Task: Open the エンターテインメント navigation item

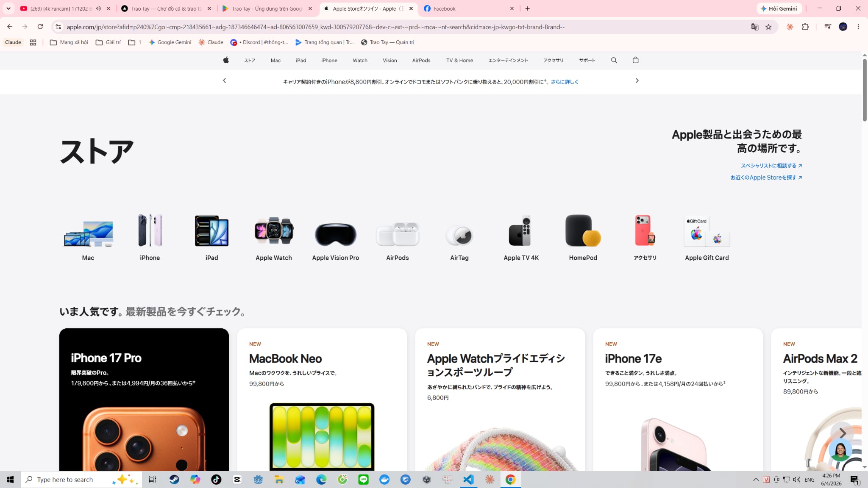Action: (x=508, y=60)
